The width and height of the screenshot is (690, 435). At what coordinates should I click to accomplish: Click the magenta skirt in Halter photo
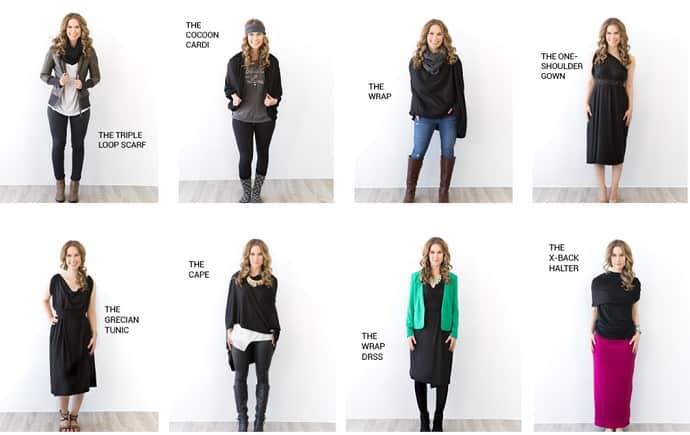[x=613, y=381]
